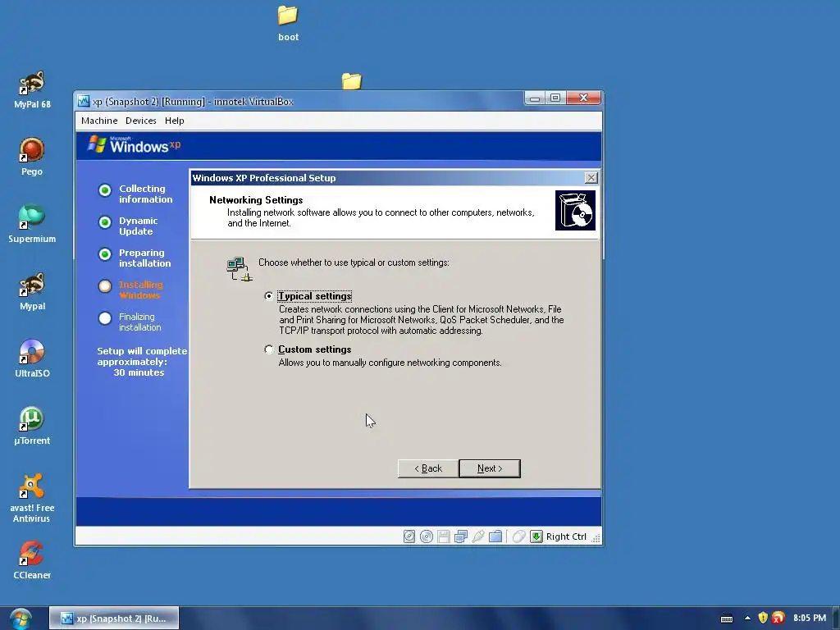Open the Machine menu
The image size is (840, 630).
99,121
